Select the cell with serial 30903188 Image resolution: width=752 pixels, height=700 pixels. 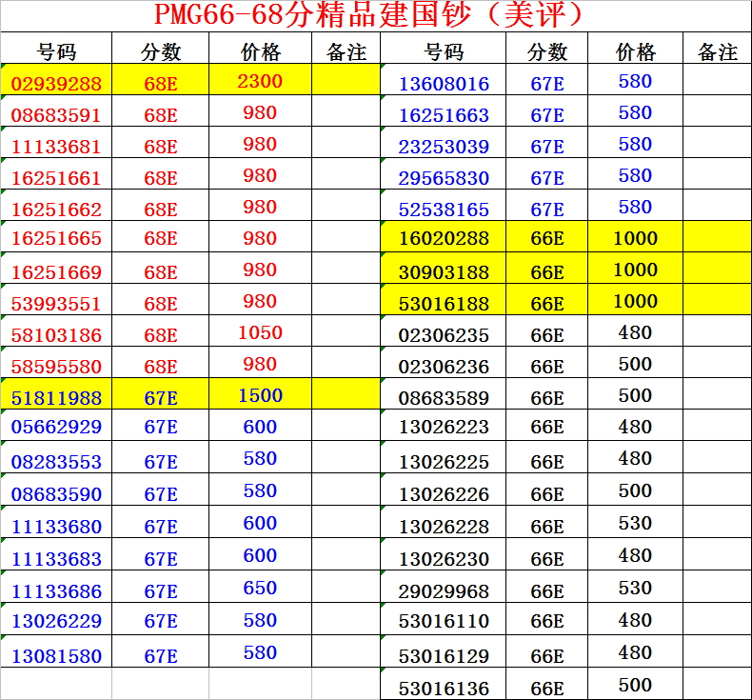(x=444, y=272)
